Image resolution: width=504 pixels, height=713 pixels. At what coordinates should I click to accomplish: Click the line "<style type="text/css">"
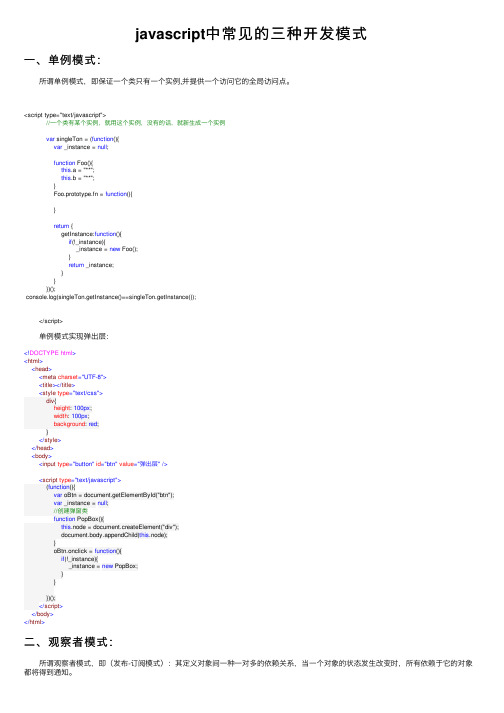click(x=71, y=393)
